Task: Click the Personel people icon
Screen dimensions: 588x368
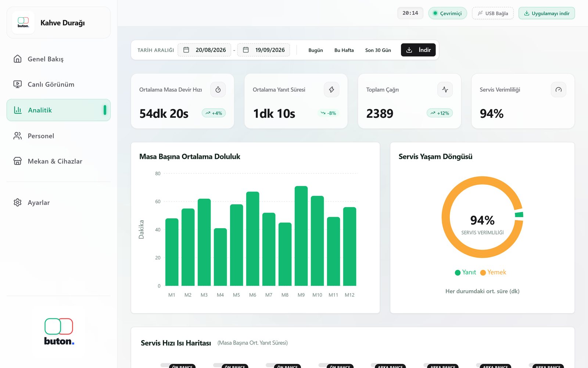Action: (x=18, y=136)
